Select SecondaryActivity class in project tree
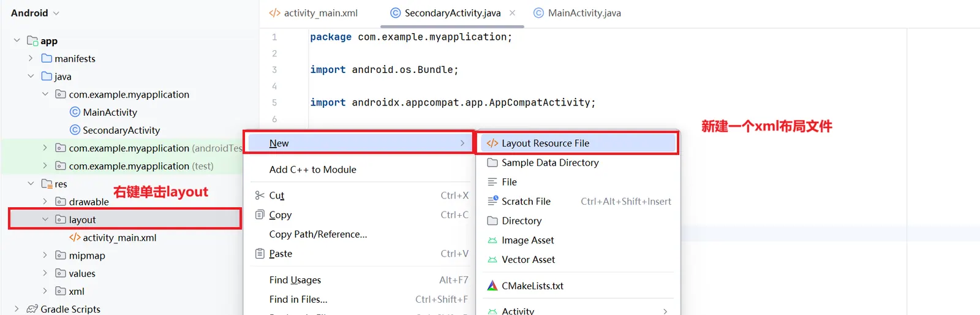The width and height of the screenshot is (980, 315). point(121,130)
